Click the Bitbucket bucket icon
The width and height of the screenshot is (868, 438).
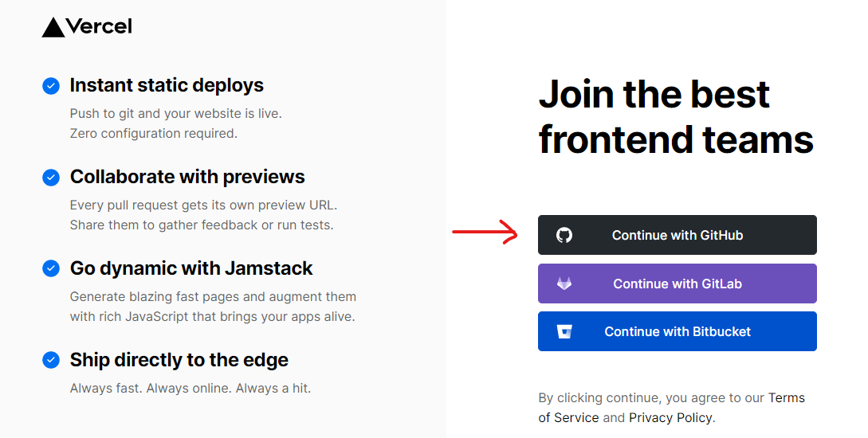pos(564,331)
